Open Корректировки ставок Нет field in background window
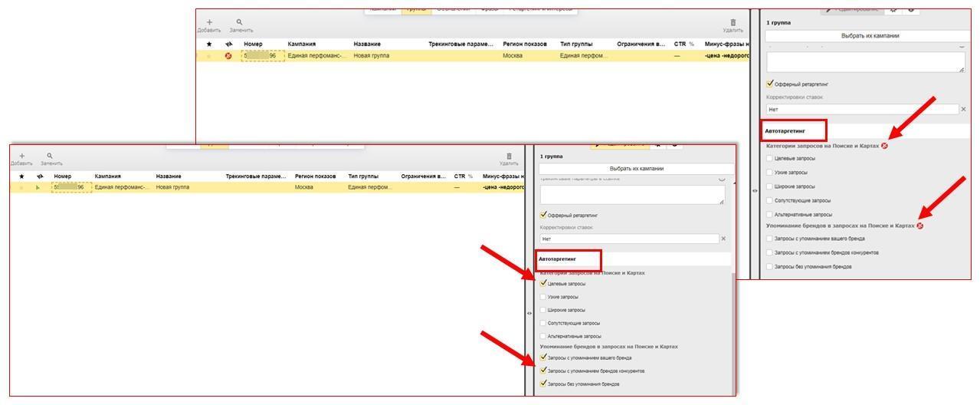The image size is (980, 405). click(861, 110)
